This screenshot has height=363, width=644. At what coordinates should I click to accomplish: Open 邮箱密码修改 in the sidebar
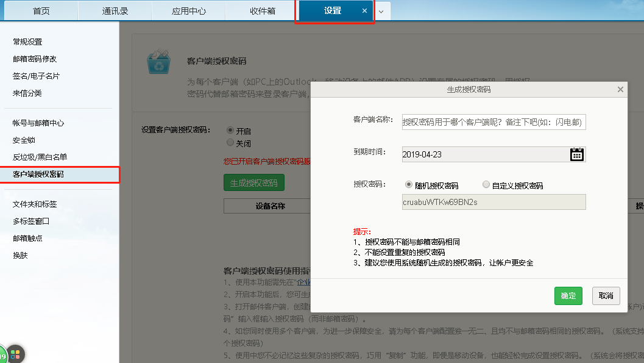point(35,59)
